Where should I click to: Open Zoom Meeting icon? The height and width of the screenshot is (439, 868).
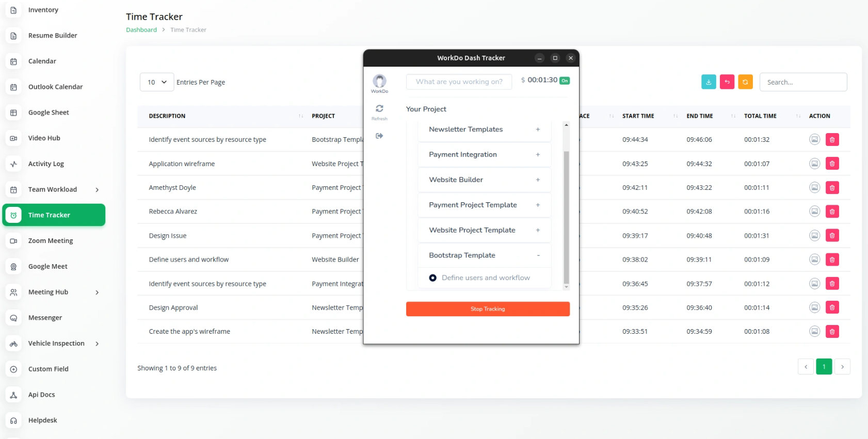pos(13,241)
